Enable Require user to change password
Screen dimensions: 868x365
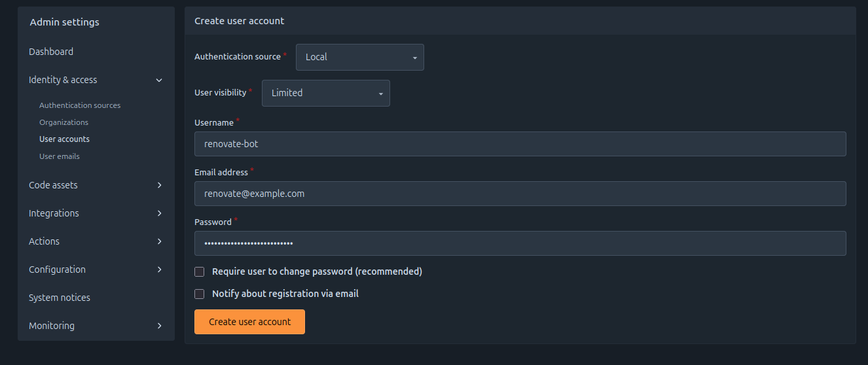(x=200, y=271)
